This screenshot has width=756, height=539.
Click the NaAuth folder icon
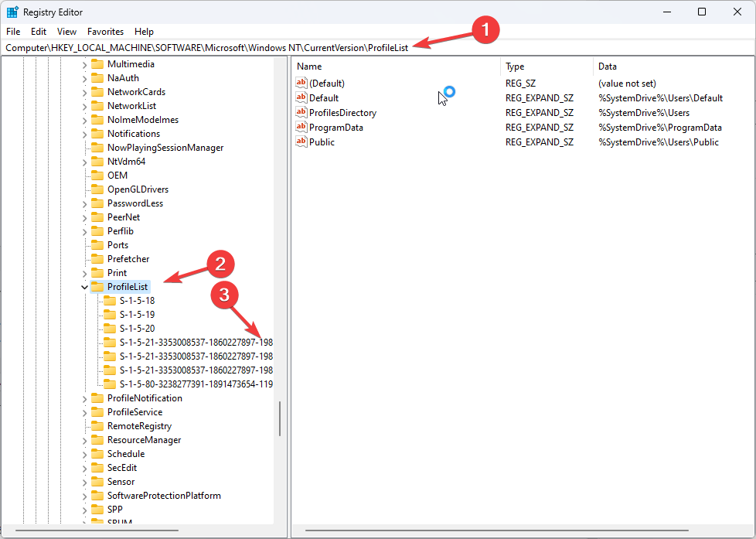(97, 77)
